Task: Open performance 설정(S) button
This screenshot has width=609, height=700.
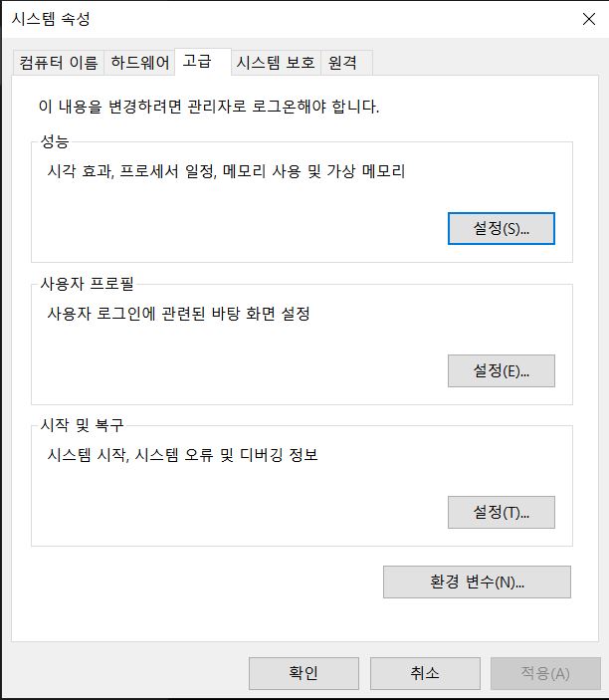Action: coord(501,229)
